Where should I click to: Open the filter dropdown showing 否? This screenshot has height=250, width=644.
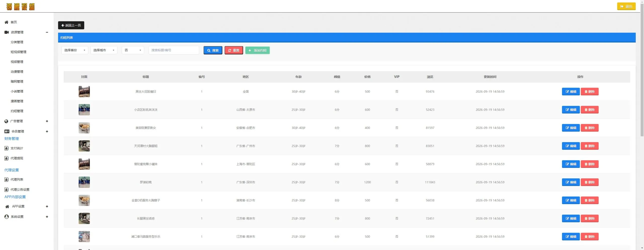click(x=133, y=50)
